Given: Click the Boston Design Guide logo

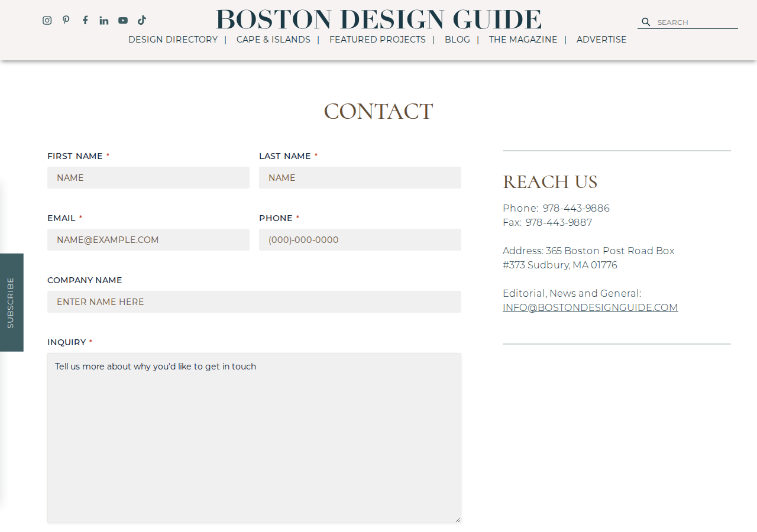Looking at the screenshot, I should [x=378, y=20].
